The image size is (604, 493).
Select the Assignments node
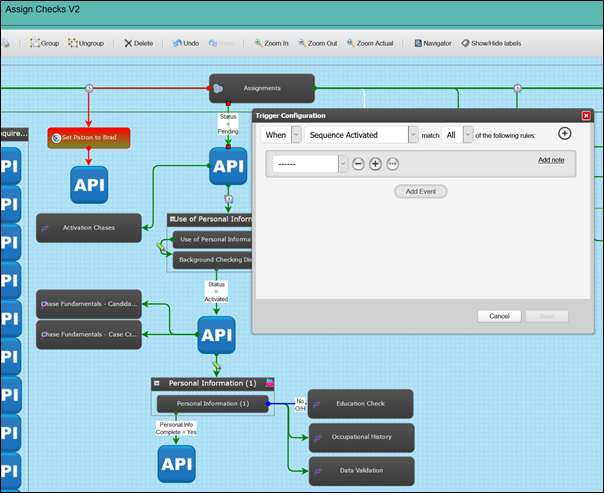point(262,88)
